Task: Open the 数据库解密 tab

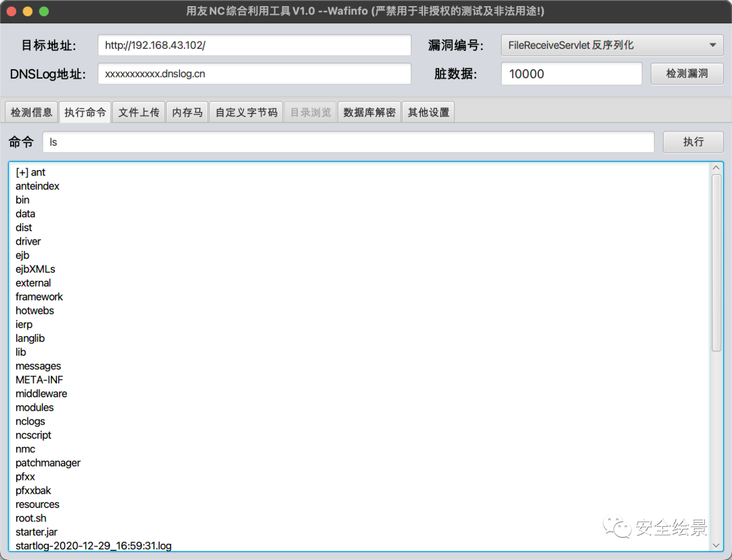Action: pos(369,113)
